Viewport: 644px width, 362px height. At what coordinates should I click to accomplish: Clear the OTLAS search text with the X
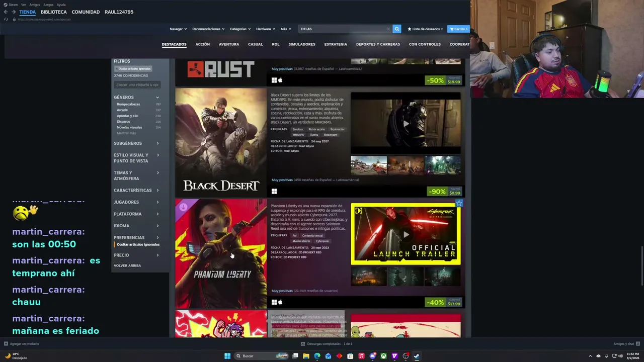[x=388, y=29]
